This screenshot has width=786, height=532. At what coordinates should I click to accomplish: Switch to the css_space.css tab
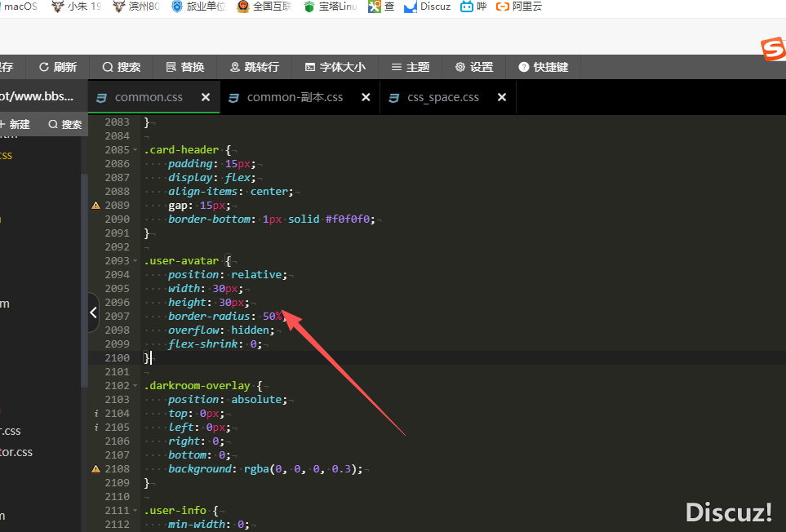click(x=442, y=97)
